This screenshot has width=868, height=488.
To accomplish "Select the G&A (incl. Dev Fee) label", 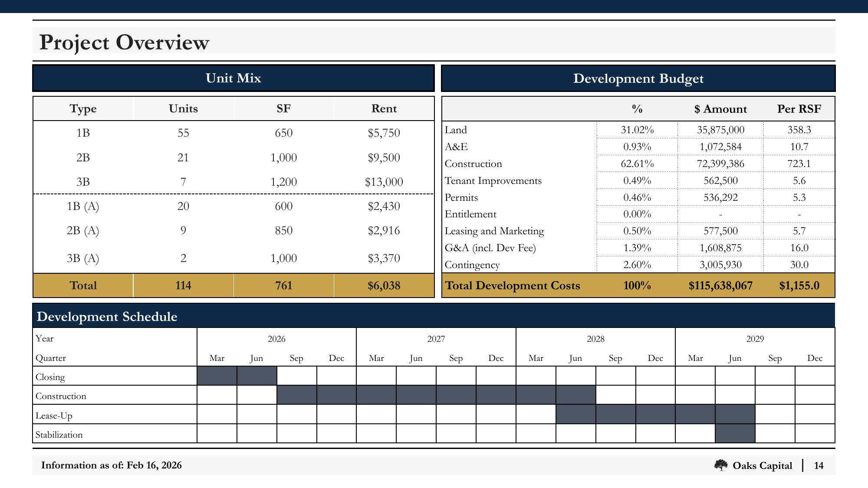I will 490,248.
